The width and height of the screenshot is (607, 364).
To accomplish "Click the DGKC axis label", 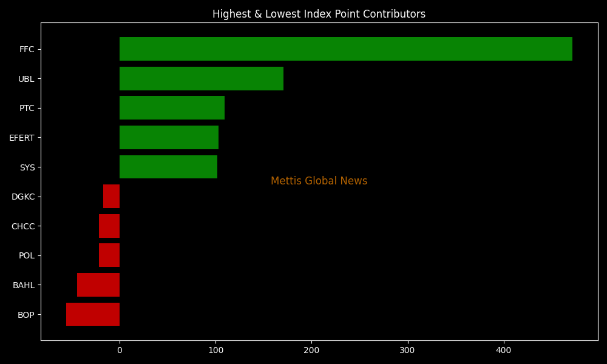I will 23,197.
